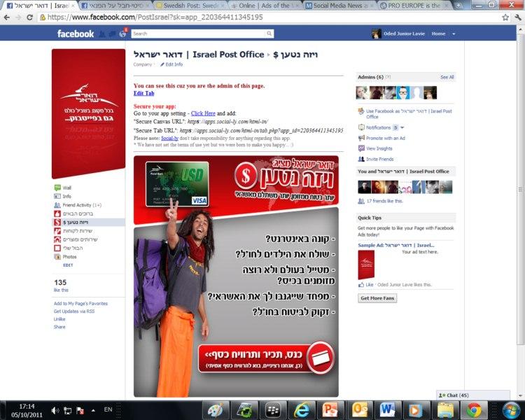Click the page vertical scrollbar
525x420 pixels.
(x=521, y=189)
